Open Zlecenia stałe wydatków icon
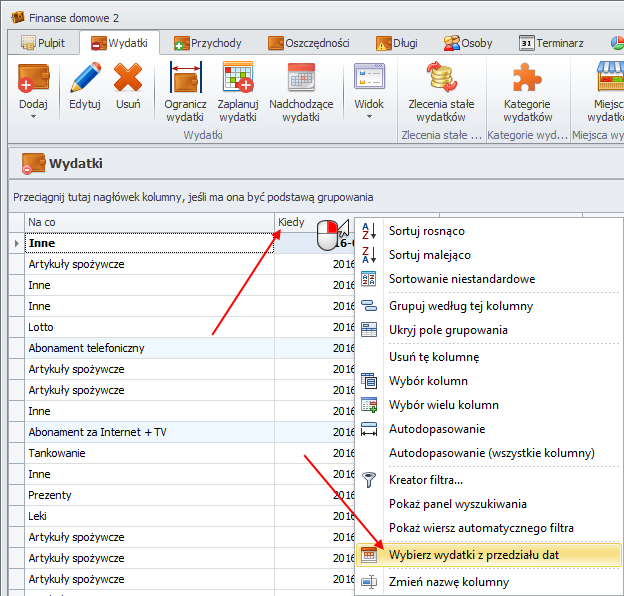This screenshot has width=624, height=596. 441,78
